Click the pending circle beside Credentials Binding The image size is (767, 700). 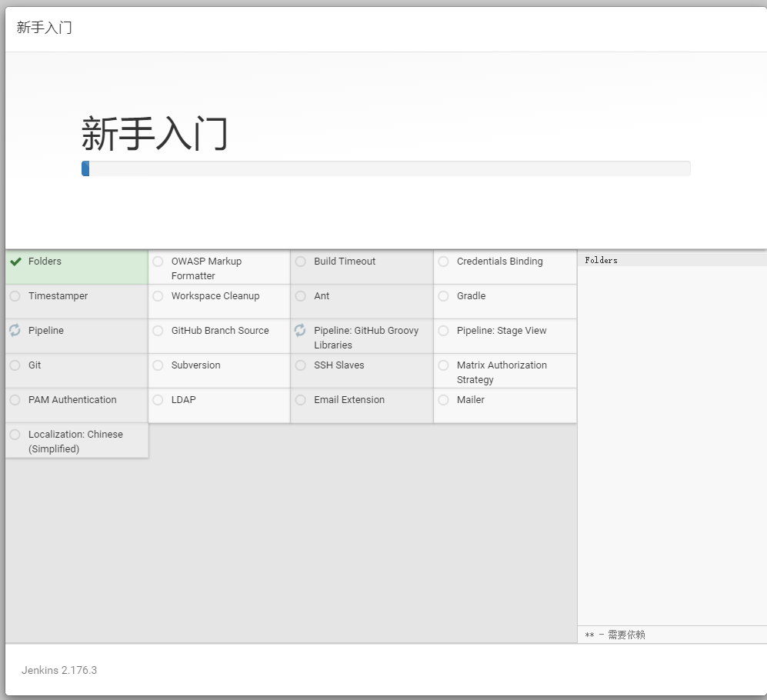444,262
